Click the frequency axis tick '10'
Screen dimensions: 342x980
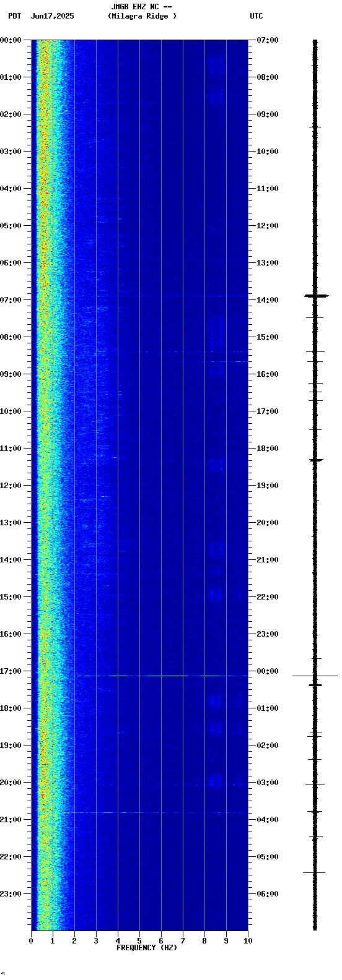click(248, 941)
